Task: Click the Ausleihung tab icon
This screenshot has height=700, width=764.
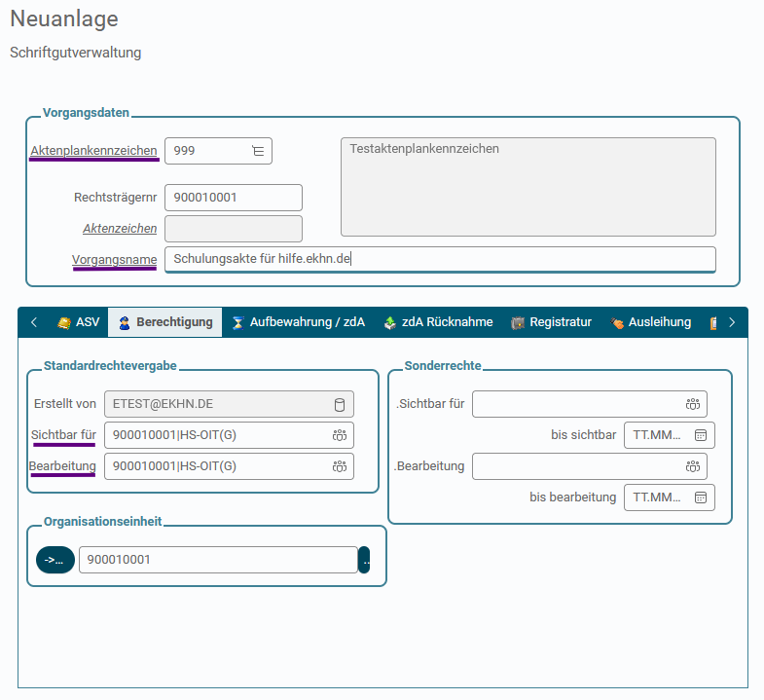Action: point(617,322)
